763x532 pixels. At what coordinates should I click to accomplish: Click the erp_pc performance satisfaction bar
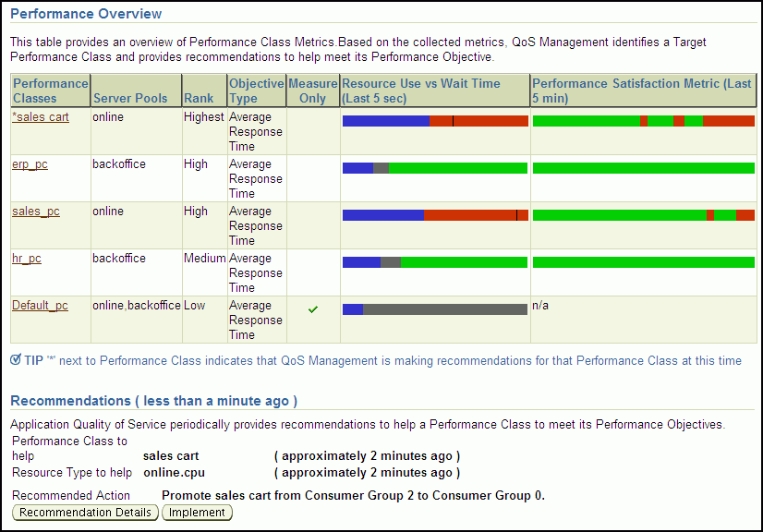(x=643, y=168)
